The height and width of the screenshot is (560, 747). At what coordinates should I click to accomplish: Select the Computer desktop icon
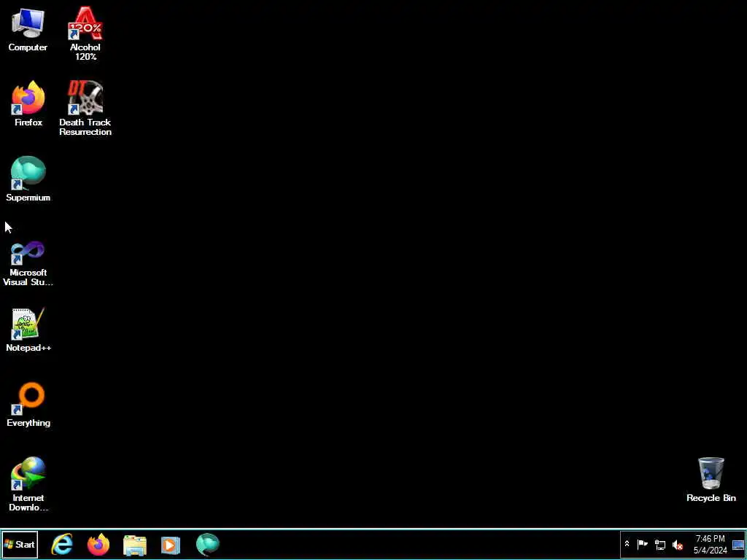coord(28,29)
